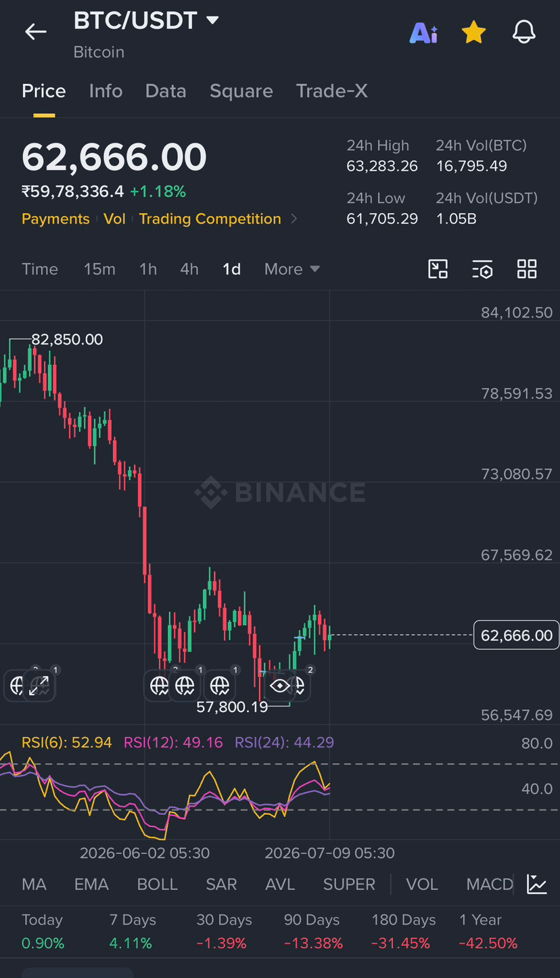Select the Time chart interval

point(40,269)
